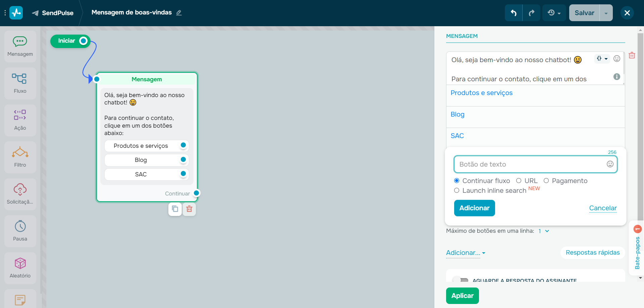Click the Aplicar button
Screen dimensions: 644x308
(x=462, y=296)
